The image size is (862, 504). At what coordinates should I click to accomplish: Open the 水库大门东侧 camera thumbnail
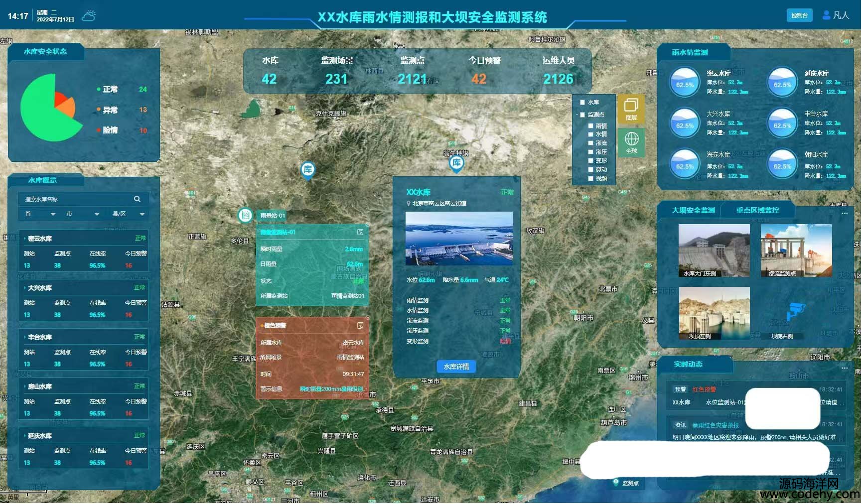tap(714, 251)
